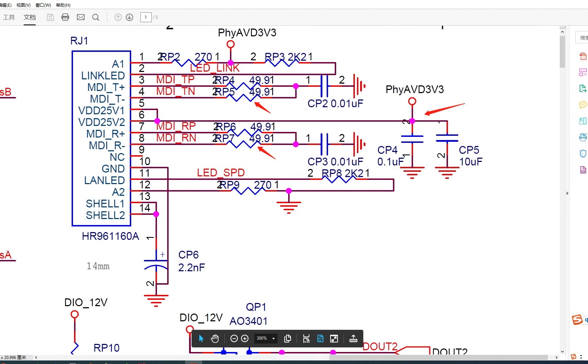The image size is (588, 364).
Task: Open Export PDF tool in right pane
Action: coord(583,89)
